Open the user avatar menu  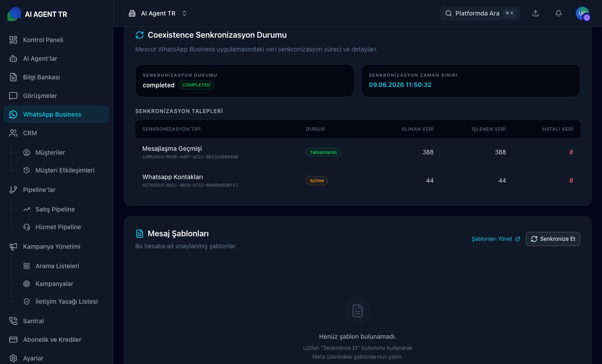point(582,13)
